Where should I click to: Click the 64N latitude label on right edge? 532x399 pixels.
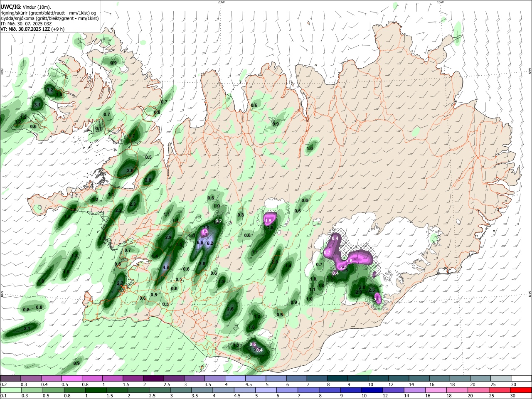pyautogui.click(x=530, y=294)
